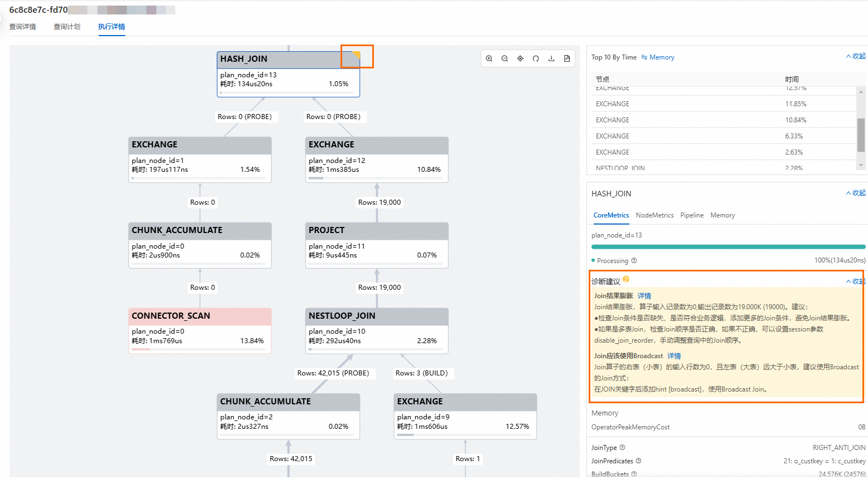
Task: Click the 时间 column header
Action: (x=792, y=80)
